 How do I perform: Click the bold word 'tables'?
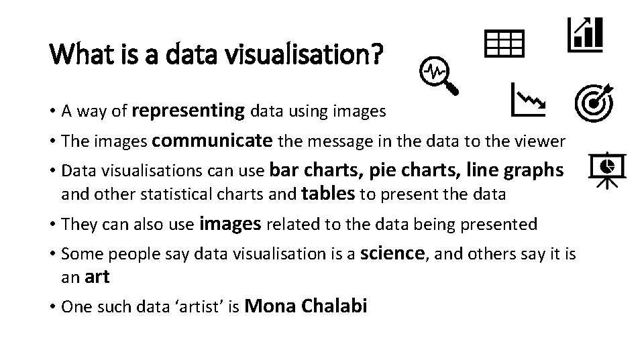[329, 194]
